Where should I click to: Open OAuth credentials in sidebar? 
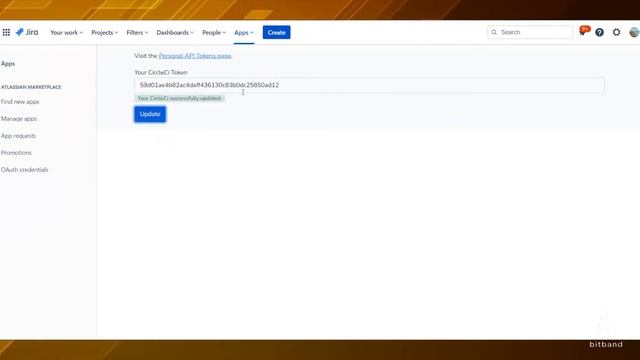click(24, 170)
